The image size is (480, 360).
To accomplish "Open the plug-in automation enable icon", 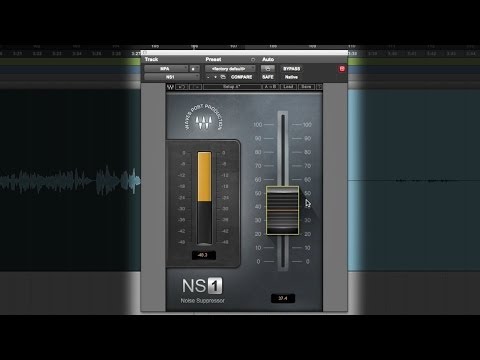I will point(268,69).
